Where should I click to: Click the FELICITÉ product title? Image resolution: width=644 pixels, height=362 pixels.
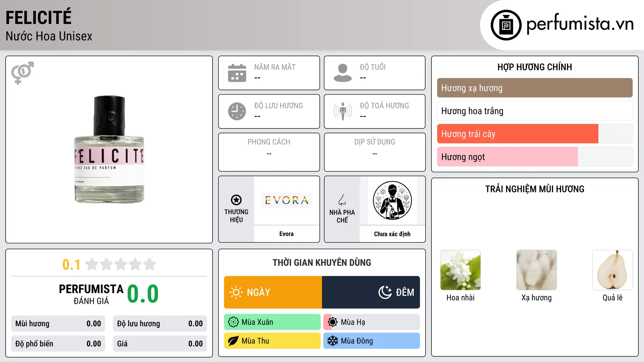coord(39,17)
